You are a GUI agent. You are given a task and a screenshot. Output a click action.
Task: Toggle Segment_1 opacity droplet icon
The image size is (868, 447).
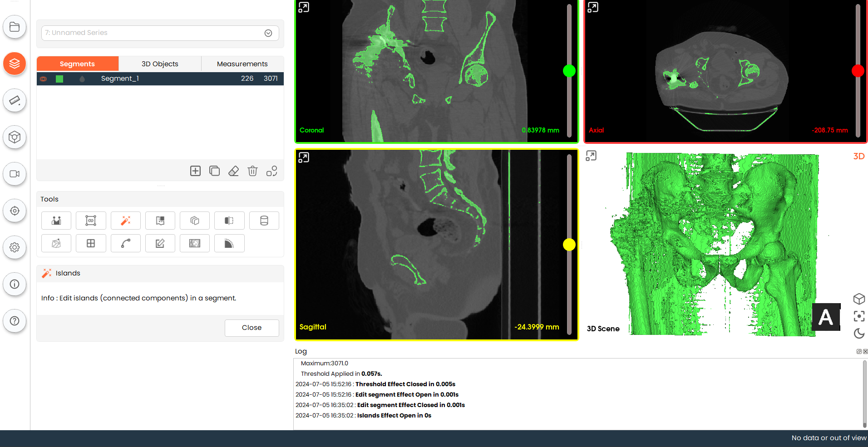82,79
